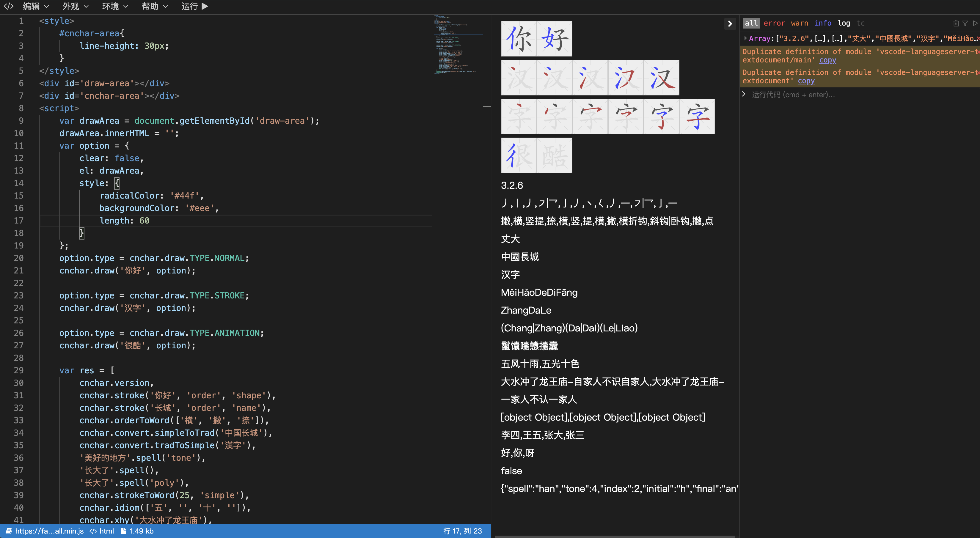Toggle the error log filter
This screenshot has height=538, width=980.
click(x=774, y=23)
